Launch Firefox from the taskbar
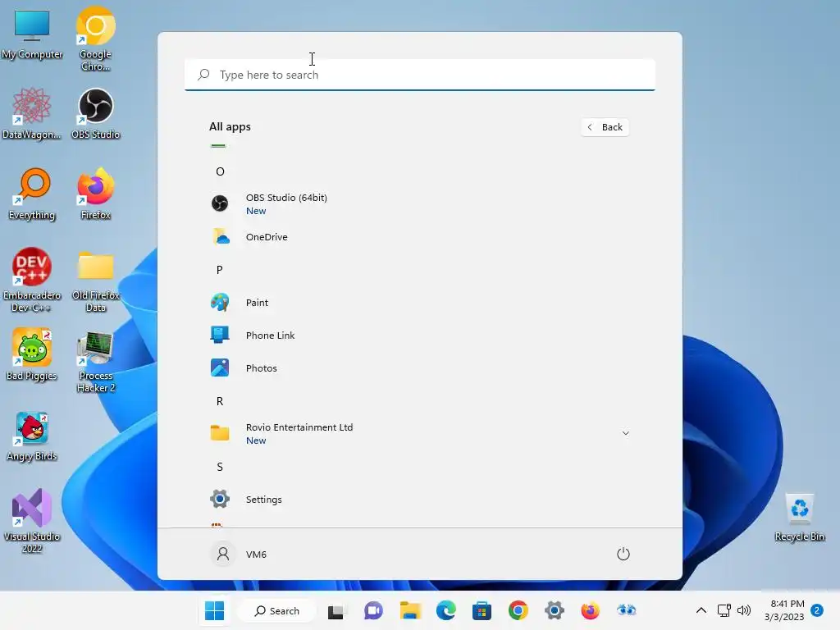840x630 pixels. (590, 610)
